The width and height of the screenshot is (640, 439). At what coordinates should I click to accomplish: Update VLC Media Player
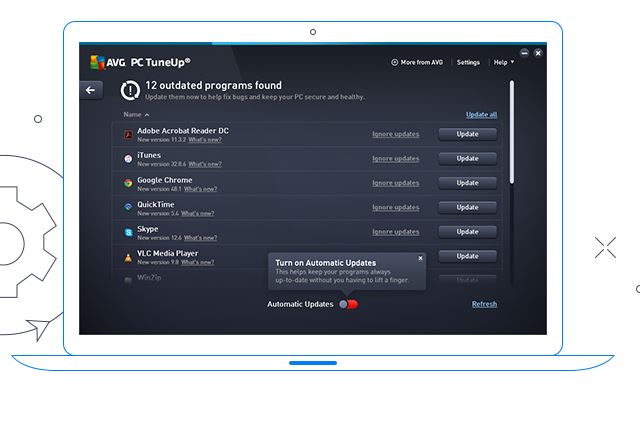[x=467, y=256]
